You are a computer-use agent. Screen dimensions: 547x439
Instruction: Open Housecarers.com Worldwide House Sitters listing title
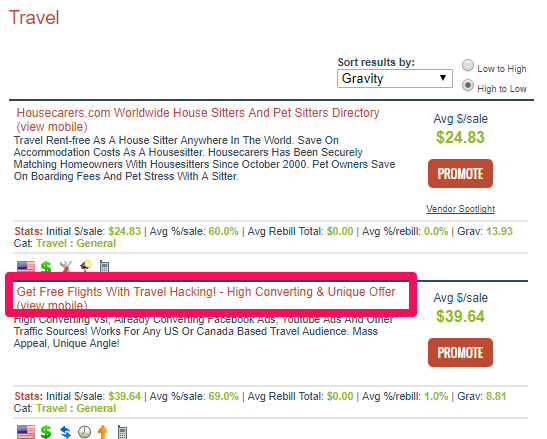[x=198, y=113]
